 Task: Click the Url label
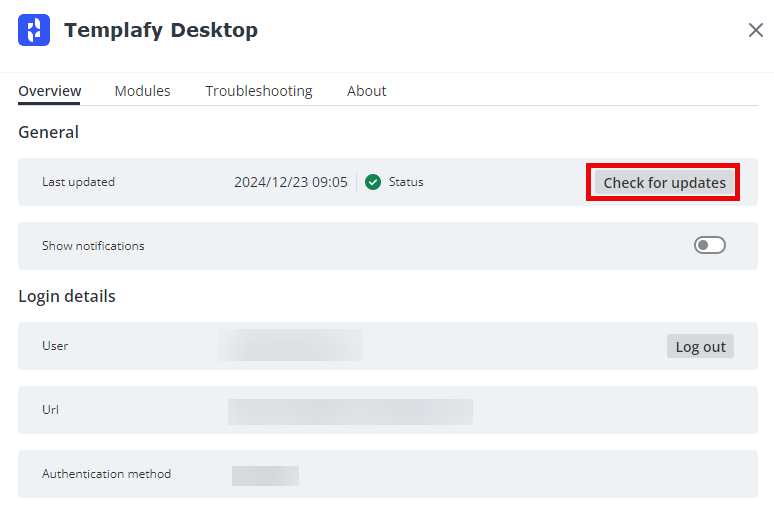50,410
